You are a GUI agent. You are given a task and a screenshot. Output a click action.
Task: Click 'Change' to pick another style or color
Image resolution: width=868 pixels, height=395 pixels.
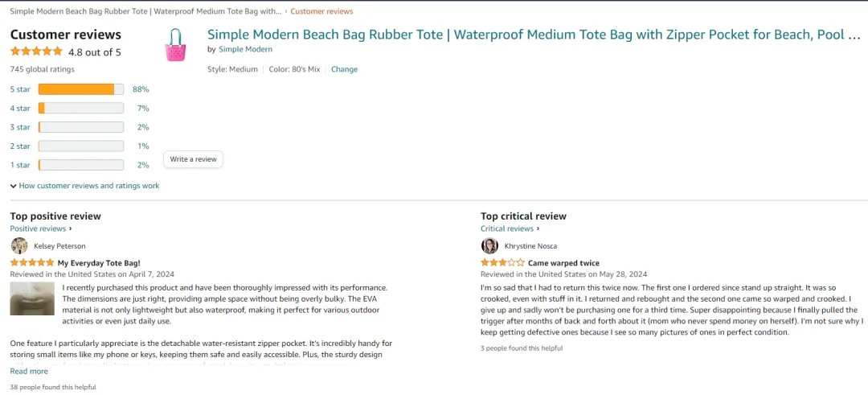pyautogui.click(x=344, y=69)
